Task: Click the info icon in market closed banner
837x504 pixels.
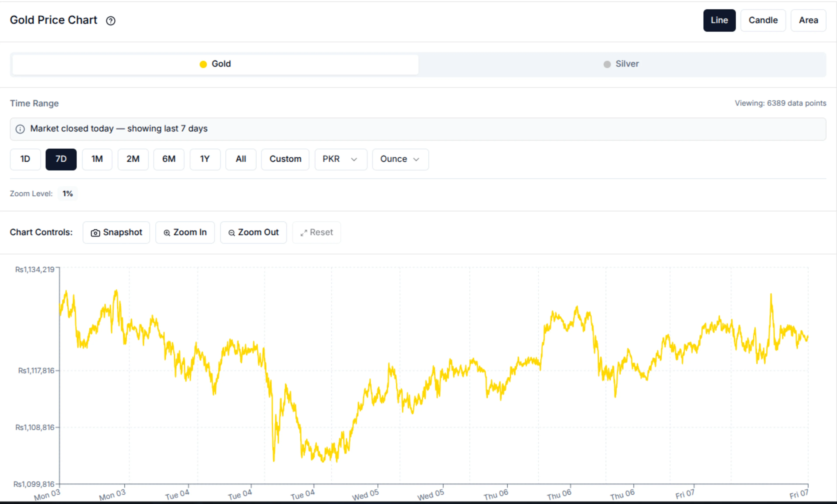Action: [20, 129]
